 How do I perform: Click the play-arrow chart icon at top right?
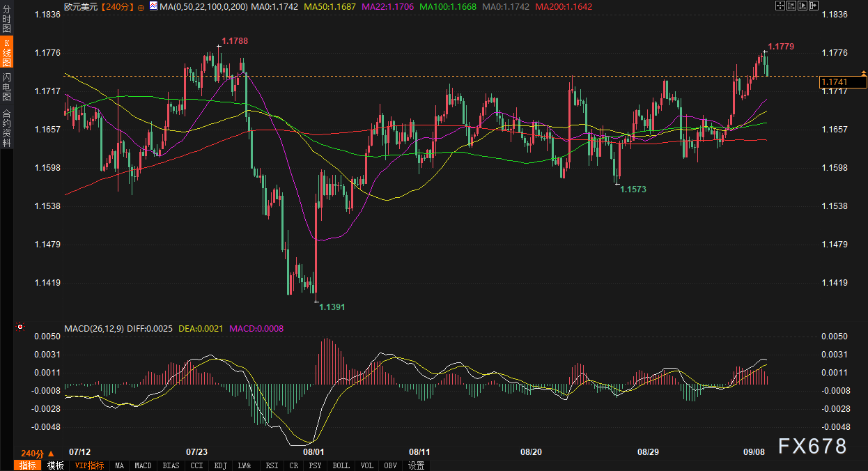801,6
